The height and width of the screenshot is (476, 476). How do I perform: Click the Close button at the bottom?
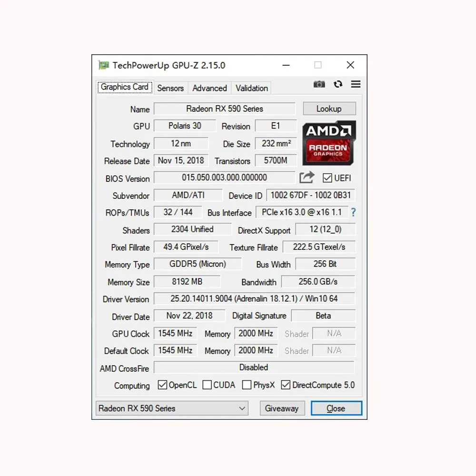click(x=337, y=408)
